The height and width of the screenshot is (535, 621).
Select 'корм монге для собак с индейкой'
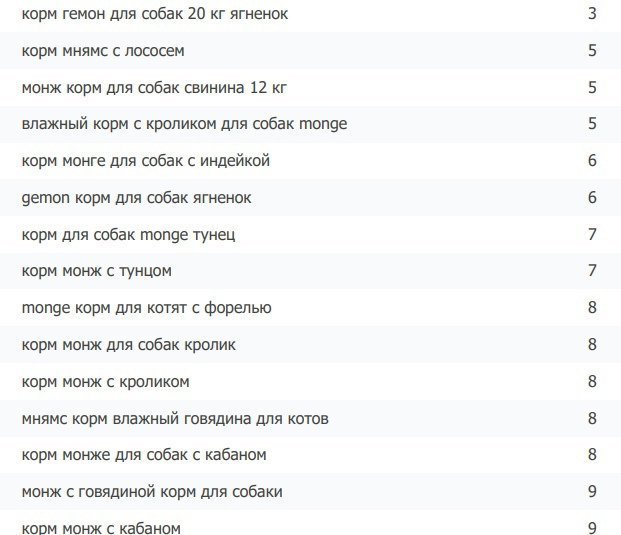pyautogui.click(x=146, y=161)
